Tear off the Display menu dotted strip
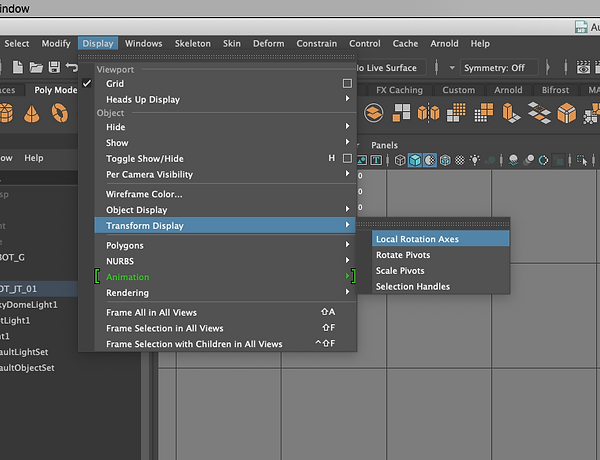The image size is (600, 460). click(x=217, y=57)
